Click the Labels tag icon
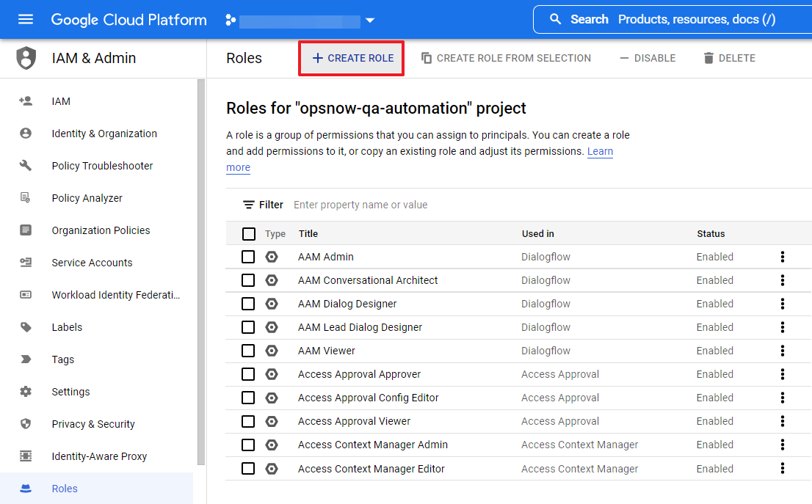The height and width of the screenshot is (504, 812). tap(26, 327)
